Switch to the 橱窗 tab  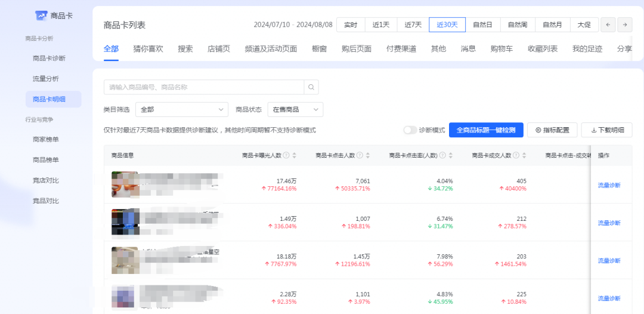tap(319, 49)
